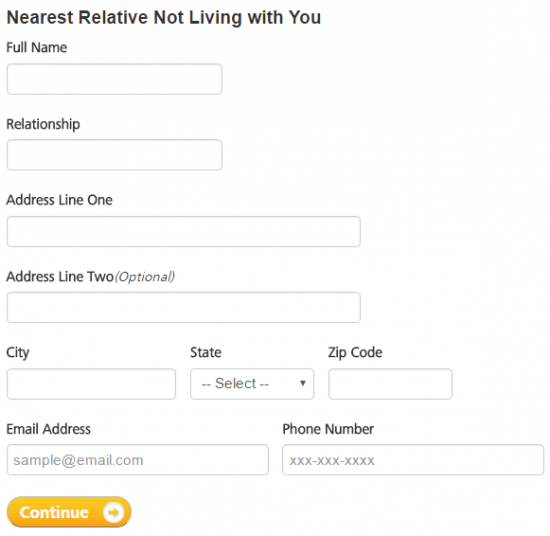The height and width of the screenshot is (536, 550).
Task: Select the Address Line One field
Action: (183, 232)
